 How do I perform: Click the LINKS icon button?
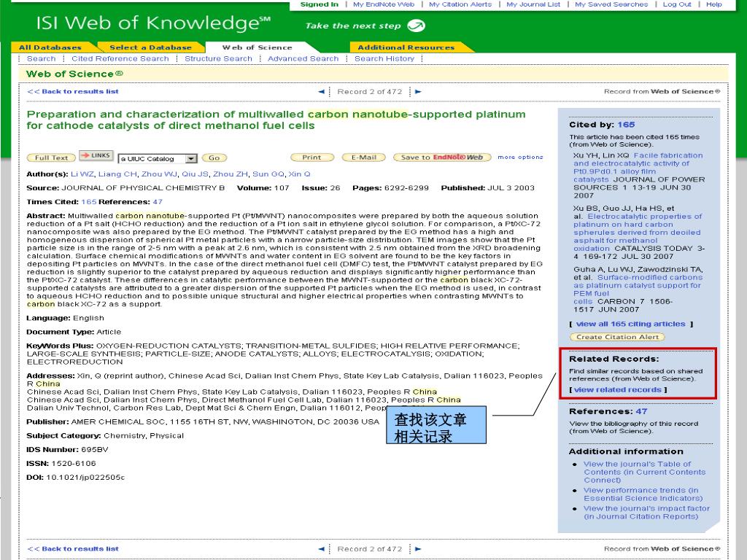pyautogui.click(x=96, y=155)
